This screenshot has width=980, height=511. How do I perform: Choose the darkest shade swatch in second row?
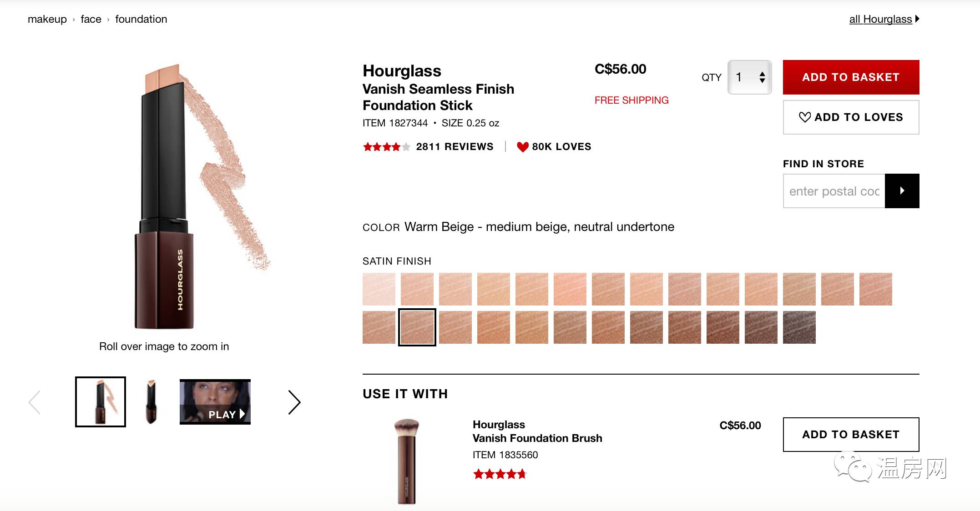click(799, 327)
